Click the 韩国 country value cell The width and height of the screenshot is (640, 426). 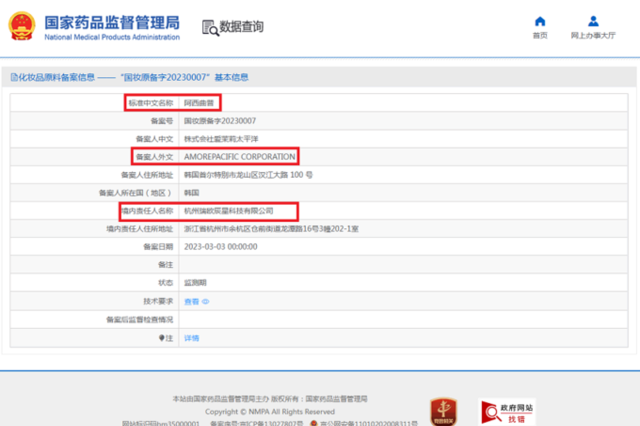point(191,193)
